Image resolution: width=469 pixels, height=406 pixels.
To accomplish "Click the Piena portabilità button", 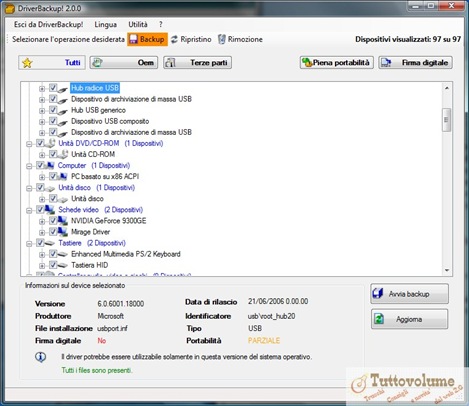I will point(337,63).
